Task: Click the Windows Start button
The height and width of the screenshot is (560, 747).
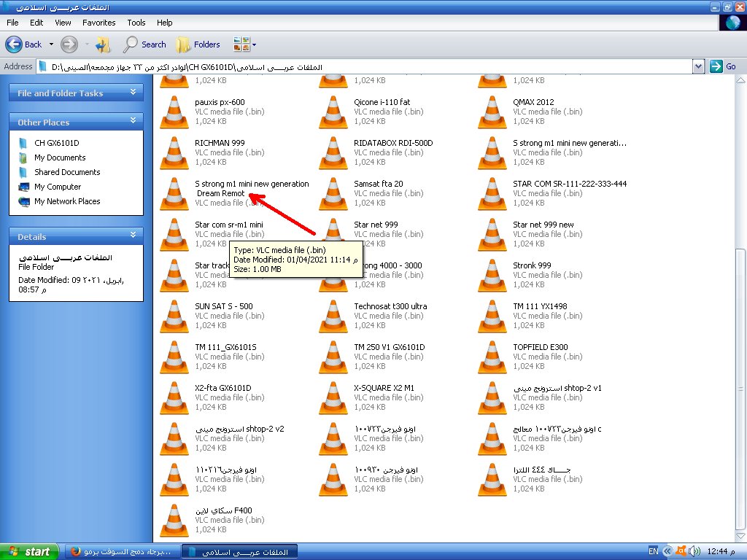Action: coord(29,551)
